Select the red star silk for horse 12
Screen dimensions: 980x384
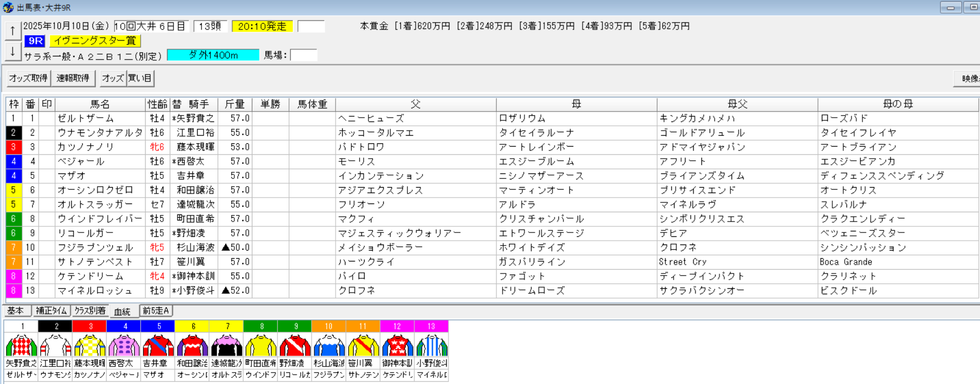397,346
